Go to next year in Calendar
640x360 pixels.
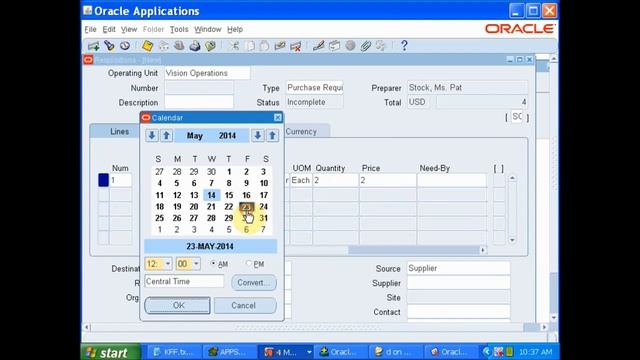click(273, 136)
